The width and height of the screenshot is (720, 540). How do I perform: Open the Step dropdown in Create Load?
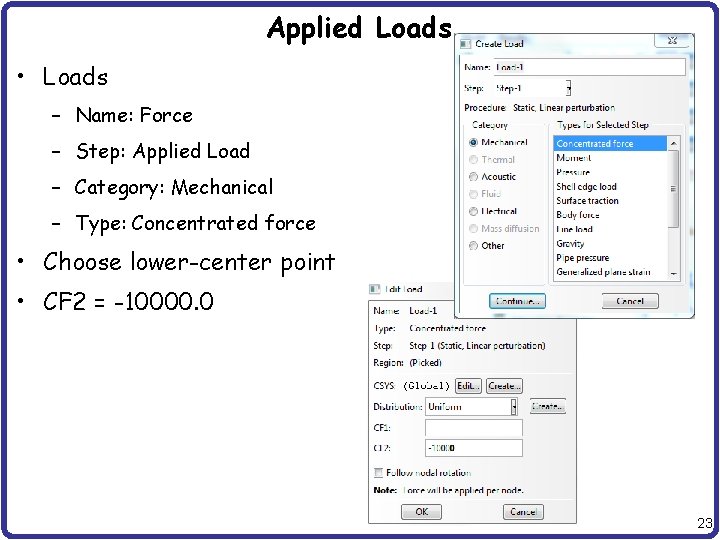coord(568,88)
